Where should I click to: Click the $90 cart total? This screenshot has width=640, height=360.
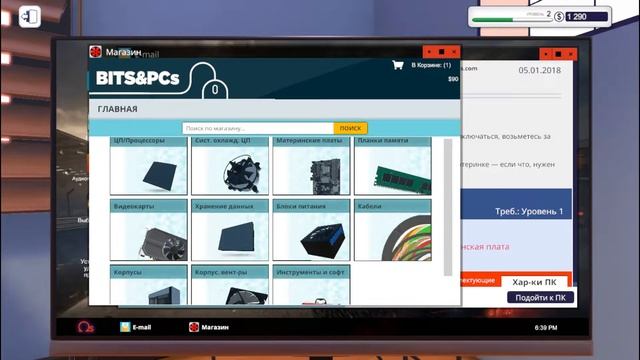453,79
